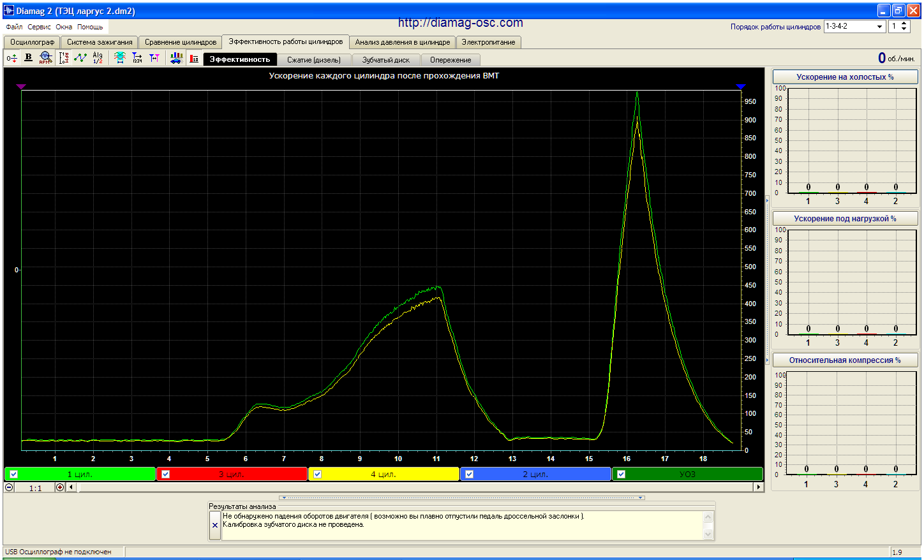Click the green dots zigzag line icon

pyautogui.click(x=80, y=58)
